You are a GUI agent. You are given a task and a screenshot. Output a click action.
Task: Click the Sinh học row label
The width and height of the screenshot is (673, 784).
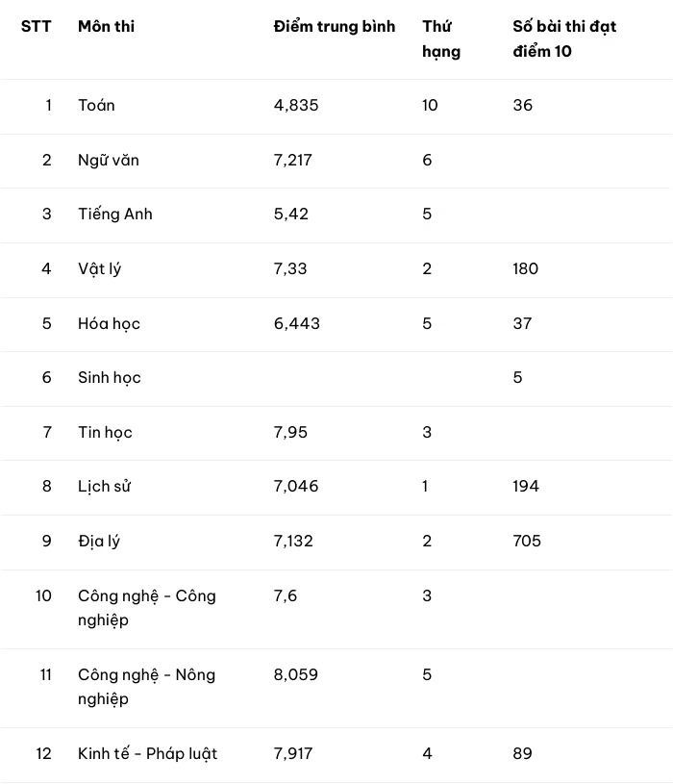[110, 378]
